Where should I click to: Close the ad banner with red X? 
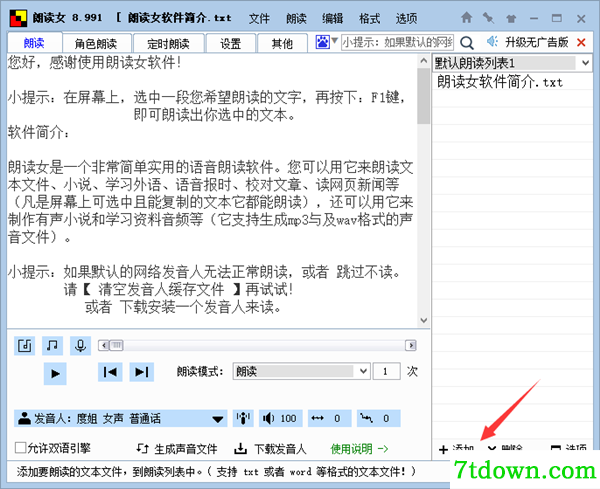pyautogui.click(x=581, y=42)
